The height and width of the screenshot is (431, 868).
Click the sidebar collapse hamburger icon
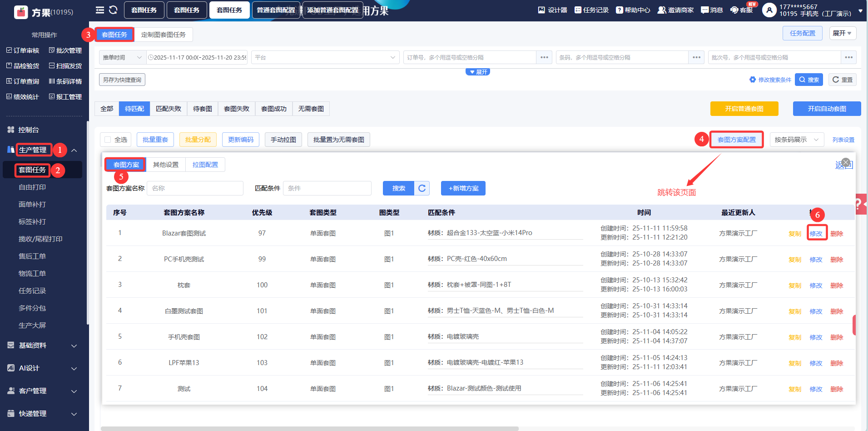click(100, 10)
